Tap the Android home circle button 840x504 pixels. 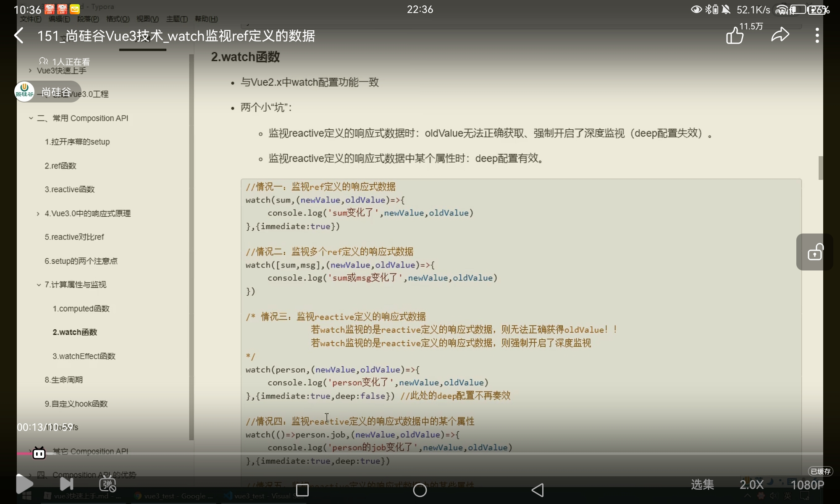coord(420,490)
